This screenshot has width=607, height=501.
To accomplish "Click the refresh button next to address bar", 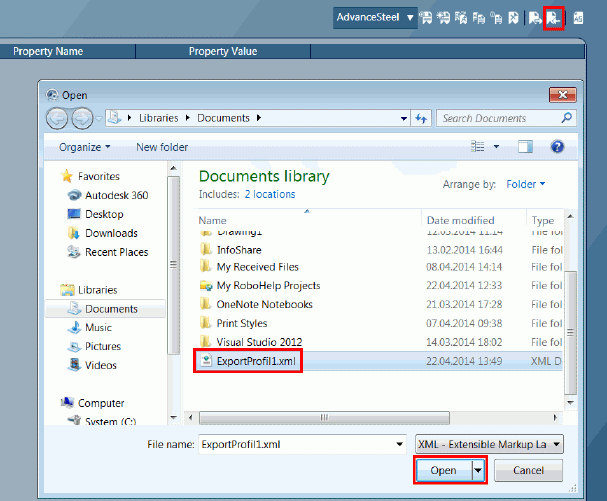I will (421, 118).
